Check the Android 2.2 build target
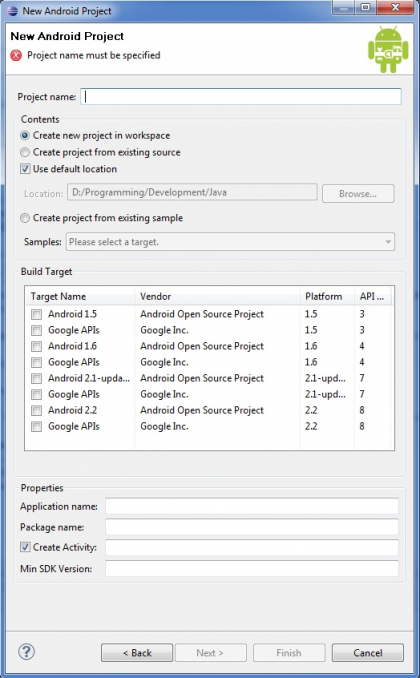Viewport: 420px width, 678px height. click(x=36, y=410)
